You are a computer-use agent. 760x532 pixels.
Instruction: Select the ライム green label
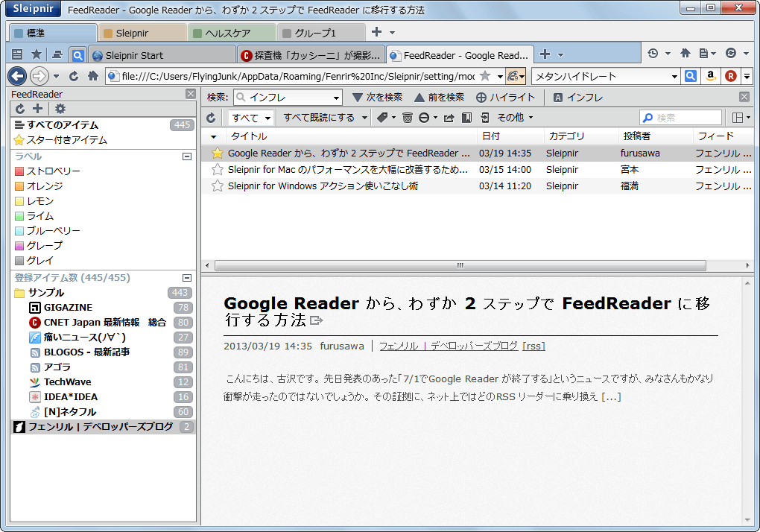pyautogui.click(x=34, y=216)
